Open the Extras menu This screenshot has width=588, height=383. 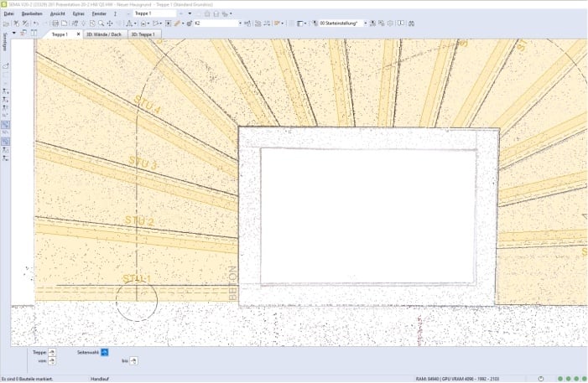[78, 13]
